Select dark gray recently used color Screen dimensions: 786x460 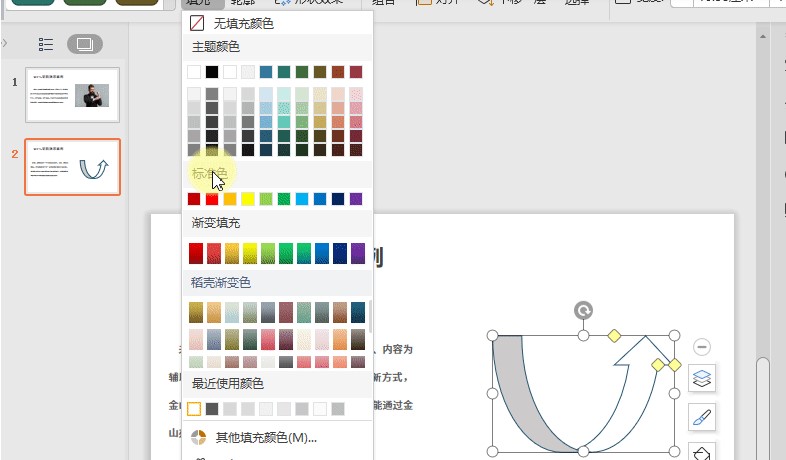[212, 409]
